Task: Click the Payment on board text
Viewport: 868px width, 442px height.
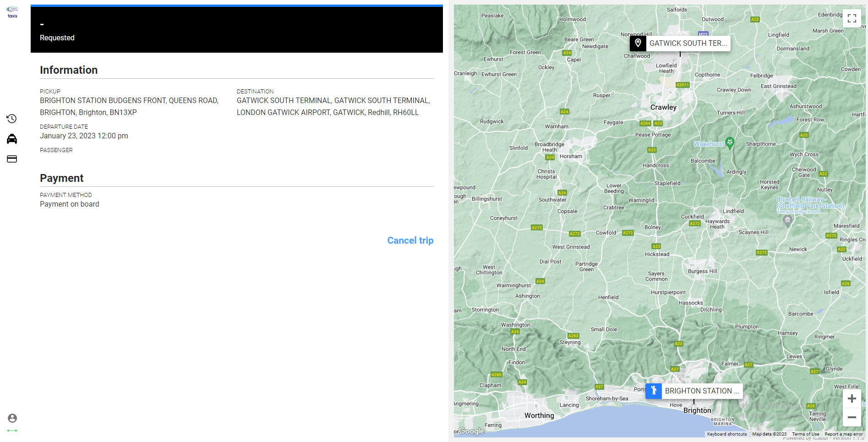Action: coord(70,204)
